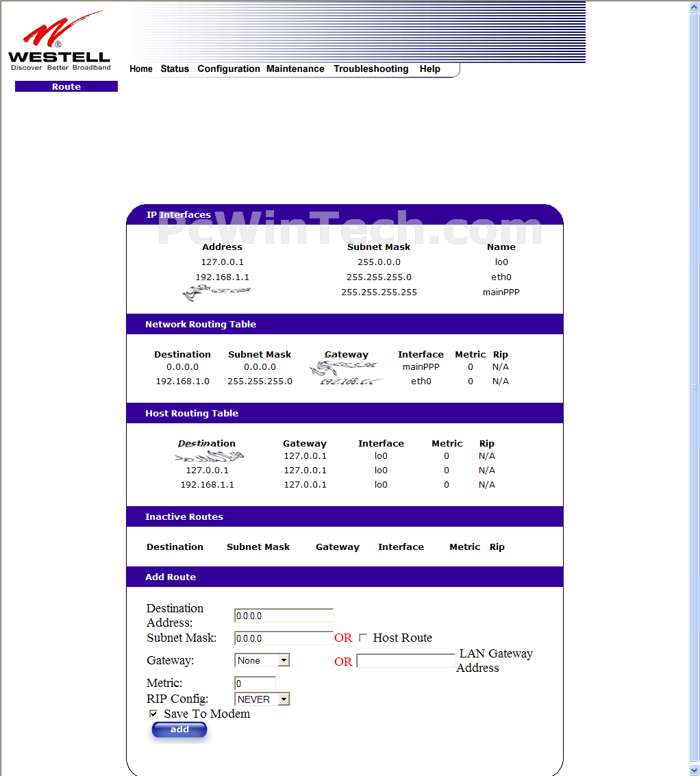Click the Metric input field
The width and height of the screenshot is (700, 776).
[x=255, y=684]
